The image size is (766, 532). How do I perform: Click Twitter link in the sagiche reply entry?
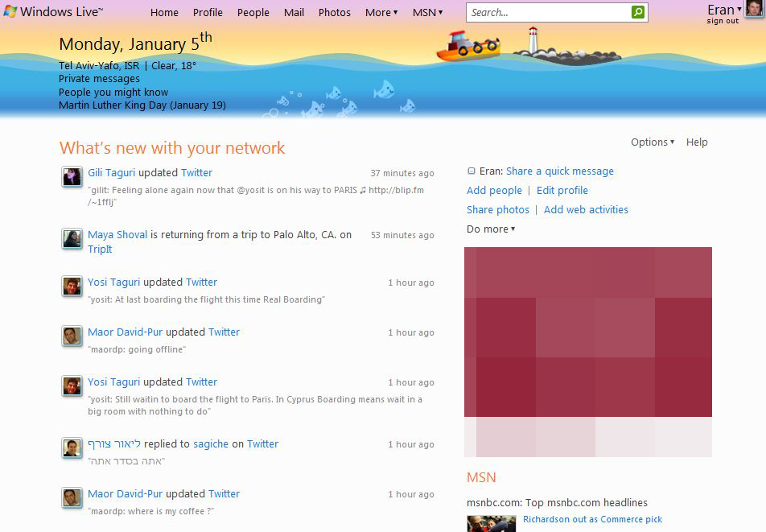pos(262,443)
